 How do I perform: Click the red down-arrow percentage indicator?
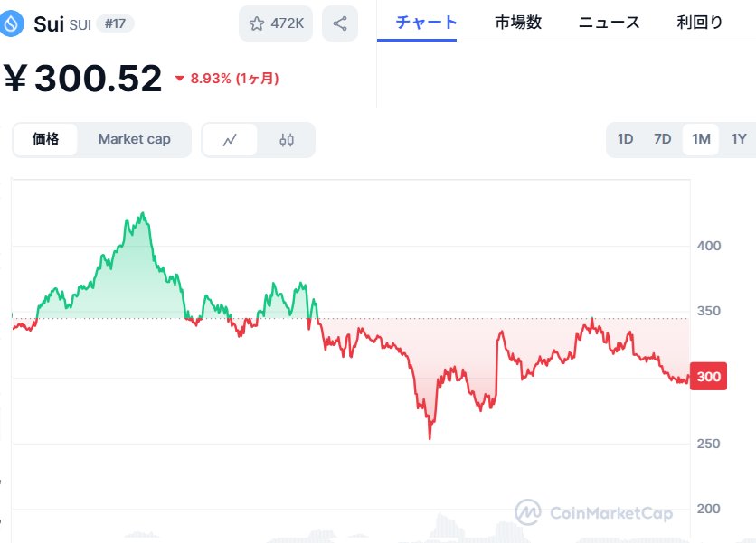click(179, 79)
